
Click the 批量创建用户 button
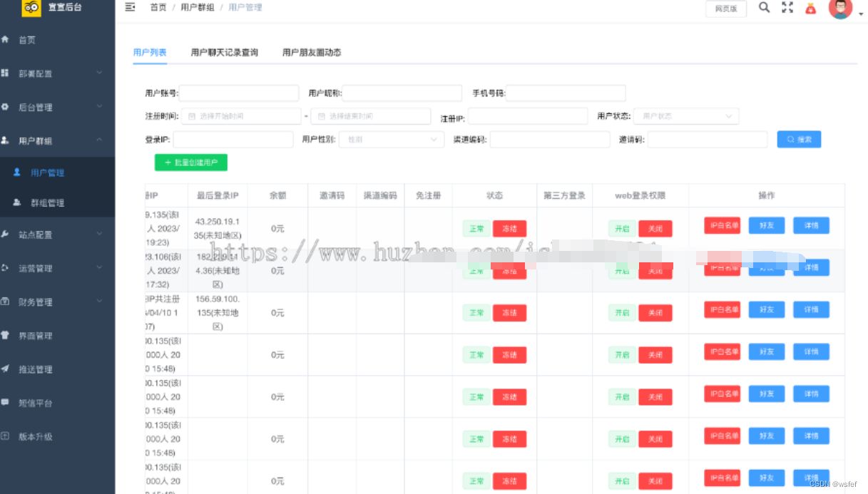pyautogui.click(x=190, y=162)
